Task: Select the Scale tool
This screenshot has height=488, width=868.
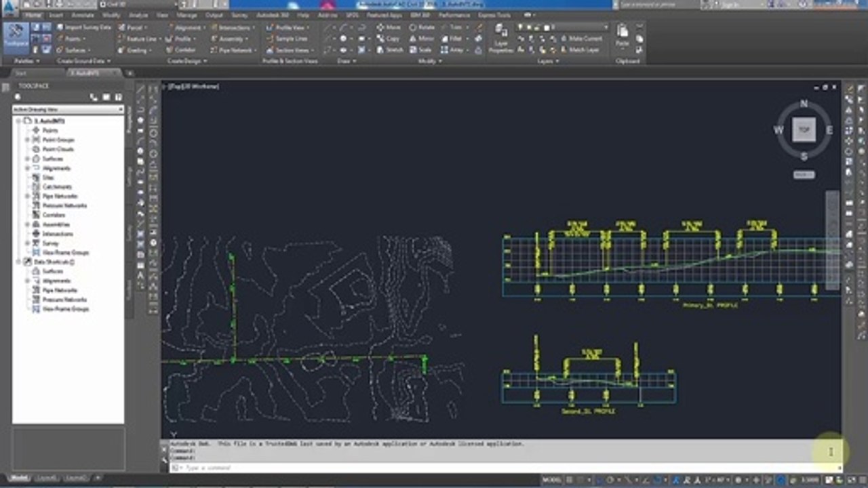Action: point(420,50)
